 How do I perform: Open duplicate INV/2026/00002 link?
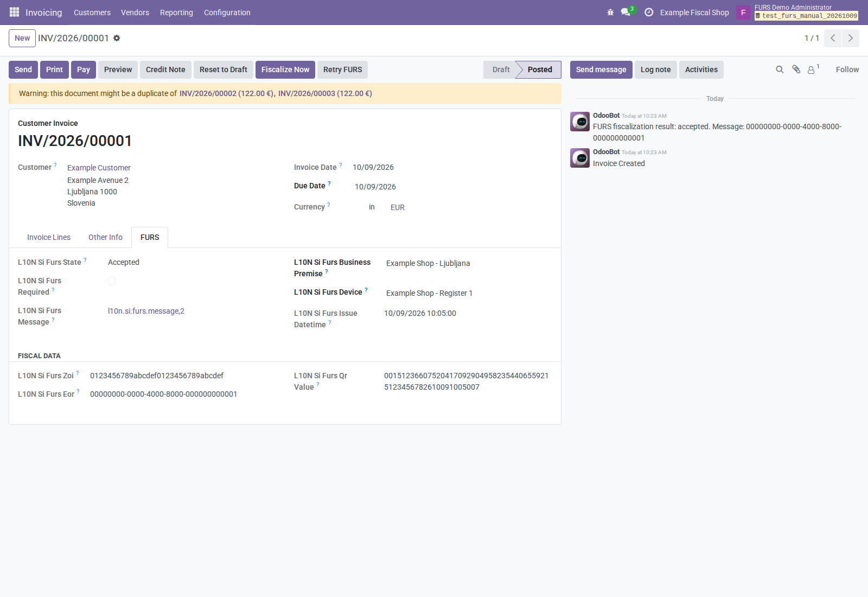[x=227, y=93]
